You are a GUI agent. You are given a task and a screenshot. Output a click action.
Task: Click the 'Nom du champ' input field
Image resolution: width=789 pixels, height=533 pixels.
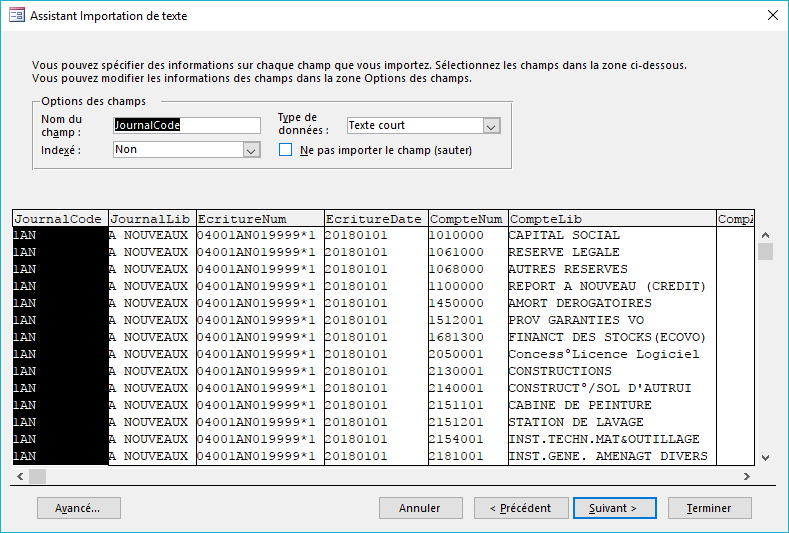(x=187, y=125)
